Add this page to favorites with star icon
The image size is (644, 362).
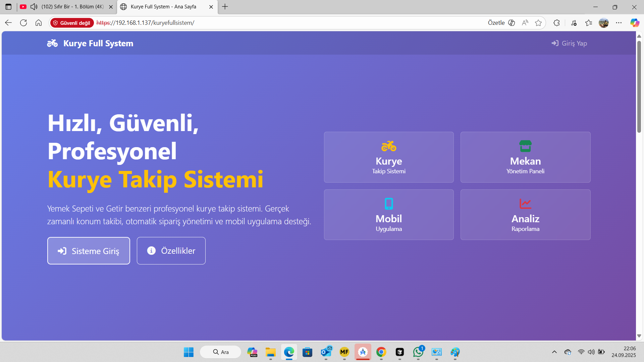(x=539, y=22)
